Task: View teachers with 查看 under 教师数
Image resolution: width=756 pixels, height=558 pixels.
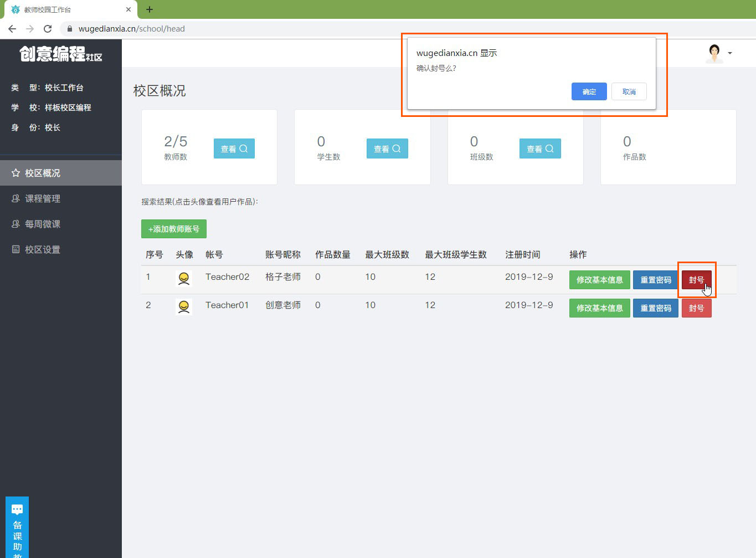Action: point(234,149)
